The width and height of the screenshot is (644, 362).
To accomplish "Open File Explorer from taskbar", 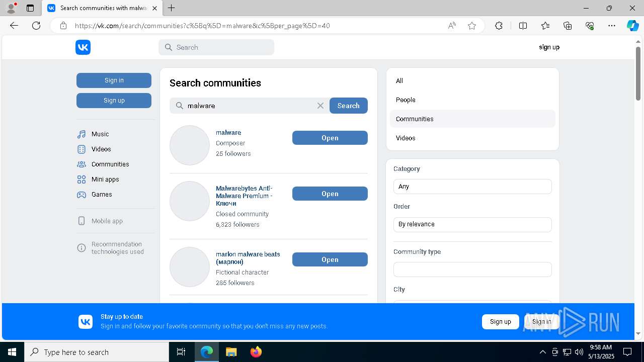I will coord(231,352).
